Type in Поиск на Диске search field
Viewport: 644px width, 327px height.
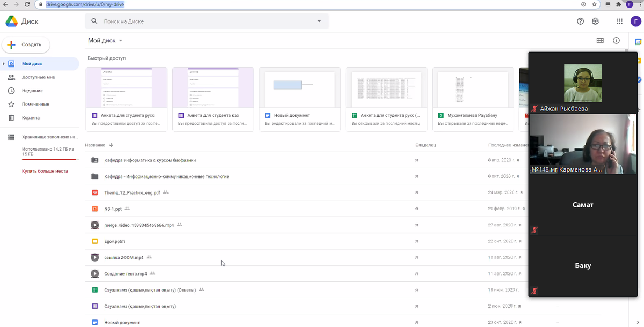[x=204, y=21]
